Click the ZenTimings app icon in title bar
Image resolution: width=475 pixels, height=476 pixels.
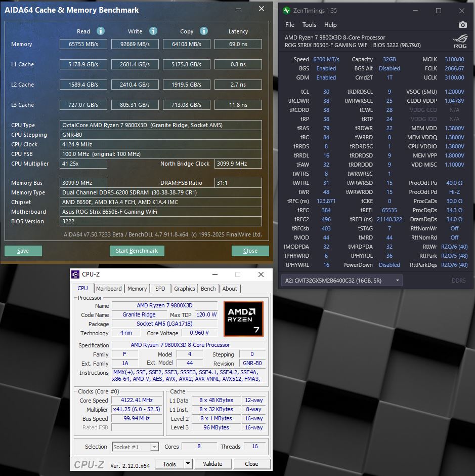[286, 11]
